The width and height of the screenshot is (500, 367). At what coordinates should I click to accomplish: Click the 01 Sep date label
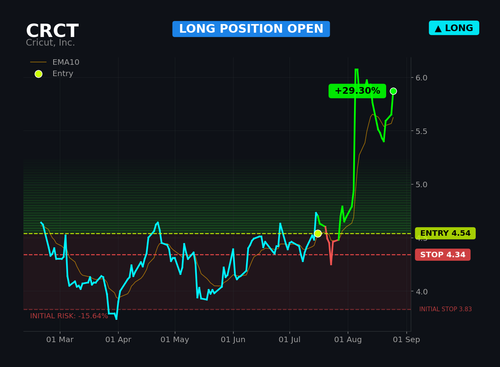point(406,339)
